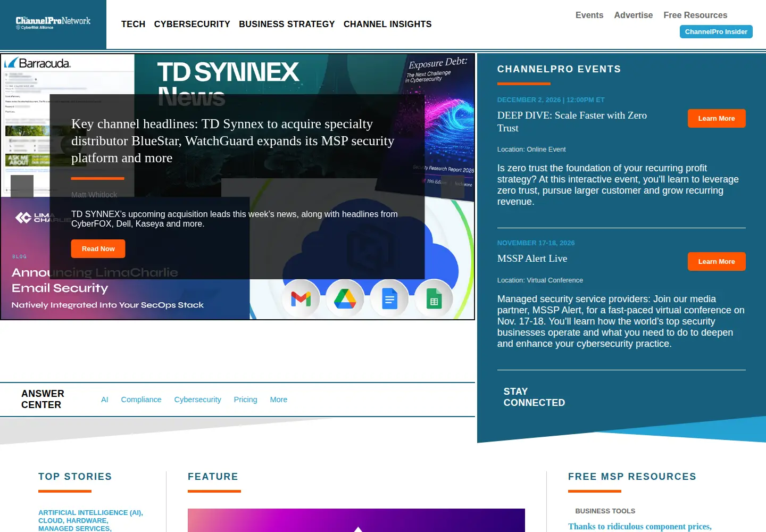Click the Barracuda logo in the ad
This screenshot has width=766, height=532.
37,63
